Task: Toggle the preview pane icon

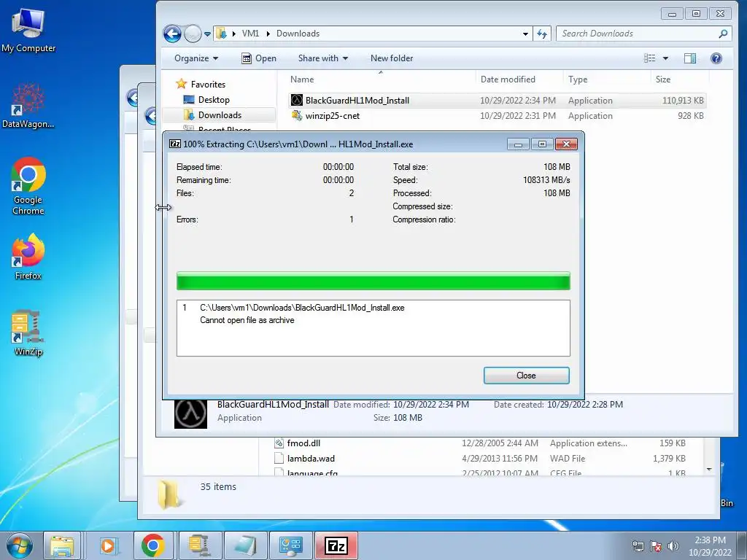Action: coord(690,58)
